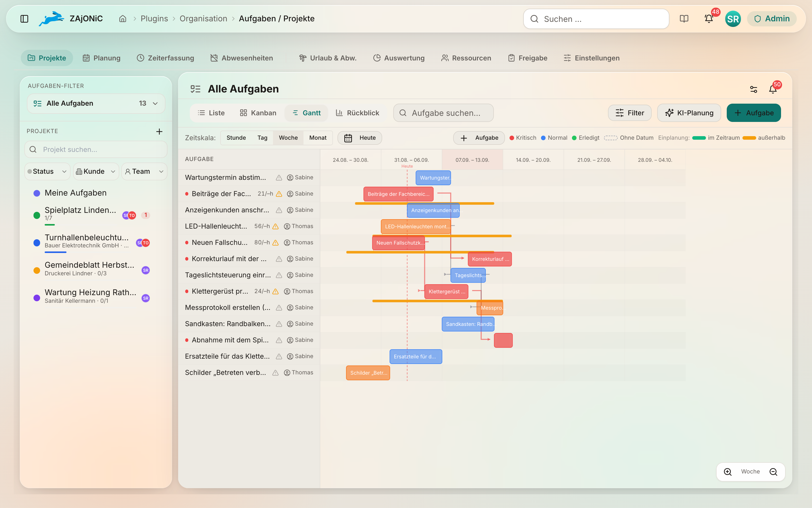Toggle the sidebar panel icon

(x=24, y=19)
